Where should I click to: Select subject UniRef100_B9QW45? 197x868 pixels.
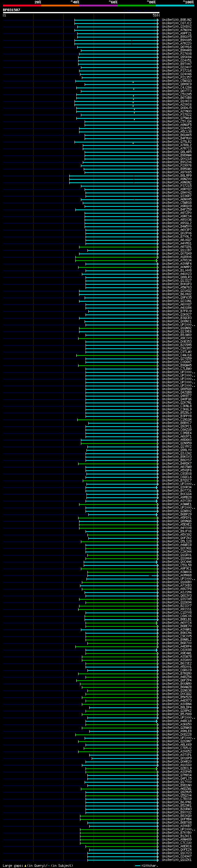tap(176, 365)
